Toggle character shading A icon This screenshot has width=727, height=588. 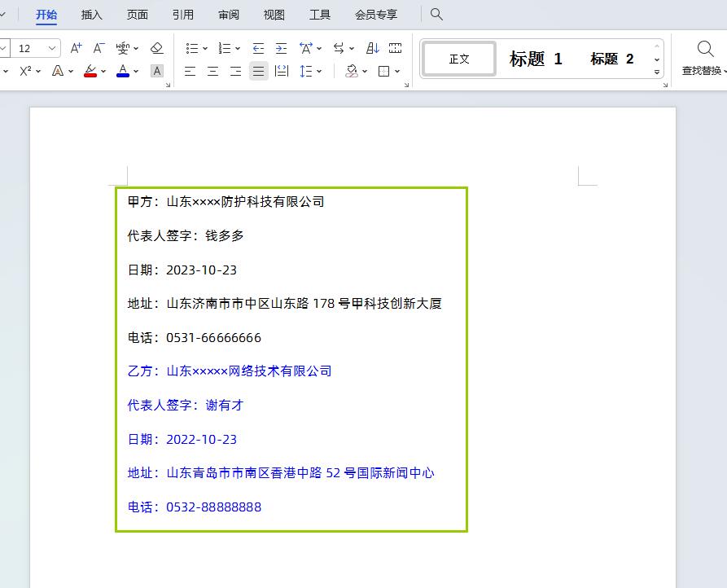[157, 71]
